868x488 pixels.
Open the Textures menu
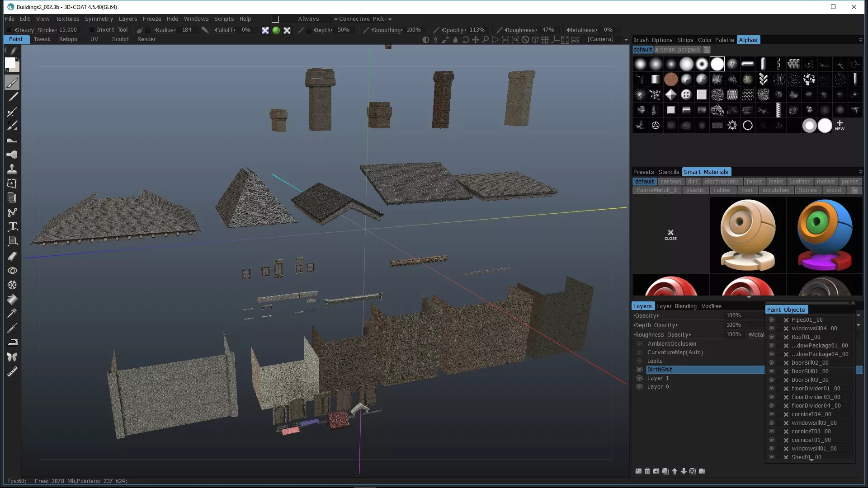67,19
